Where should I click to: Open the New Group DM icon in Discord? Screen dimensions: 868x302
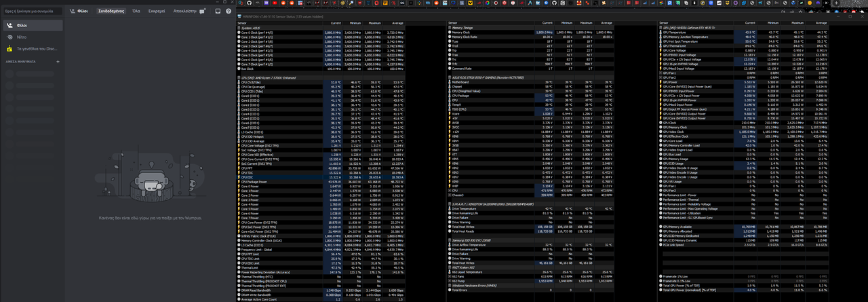203,12
